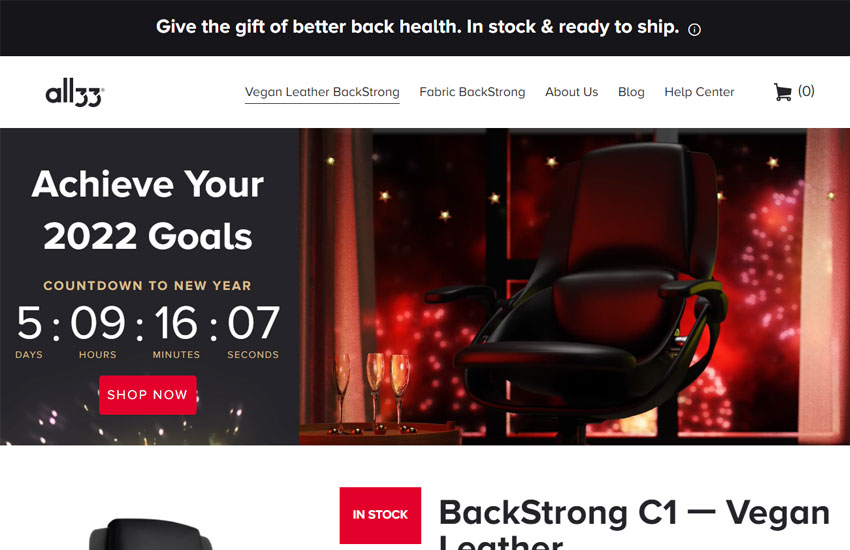Click the black chair product thumbnail

tap(151, 534)
